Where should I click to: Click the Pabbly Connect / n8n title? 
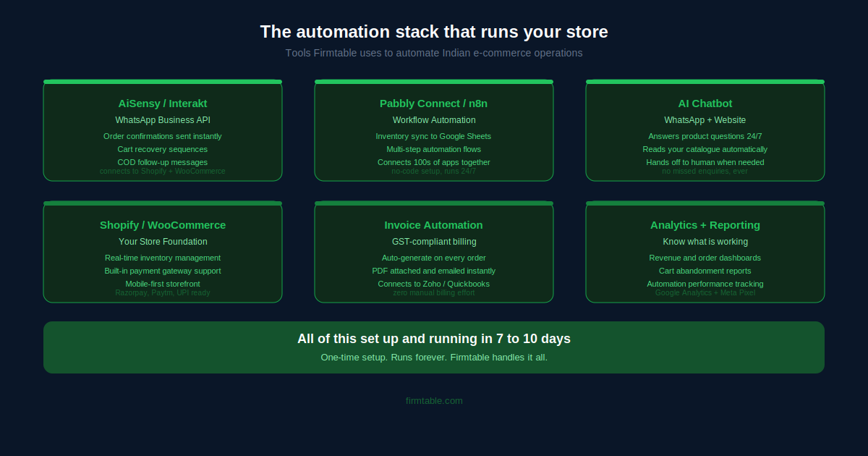click(x=434, y=104)
